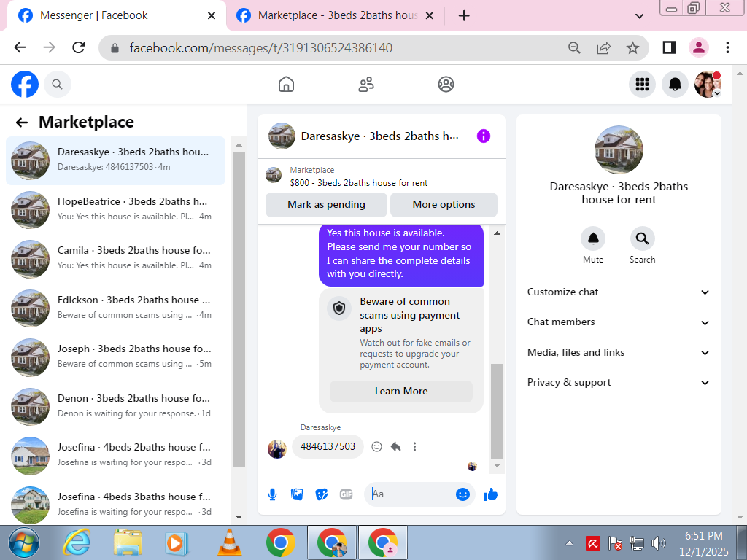Viewport: 747px width, 560px height.
Task: Expand the Chat members section
Action: [x=619, y=322]
